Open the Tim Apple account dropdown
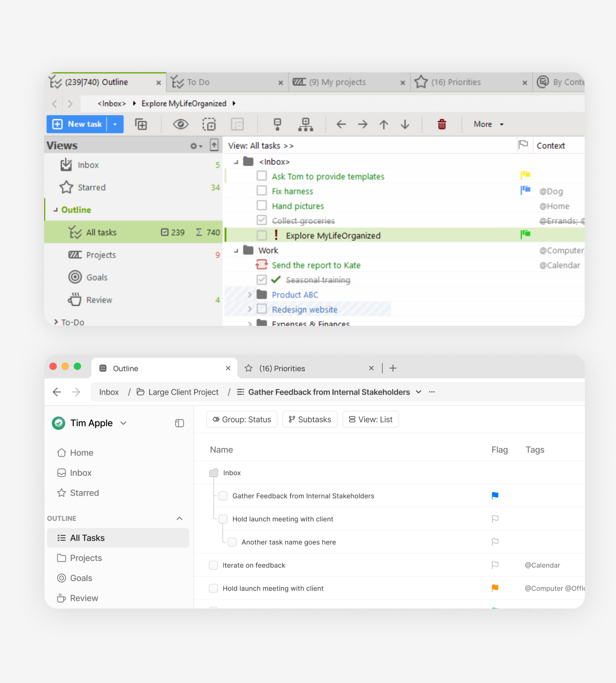This screenshot has width=616, height=683. pos(124,423)
